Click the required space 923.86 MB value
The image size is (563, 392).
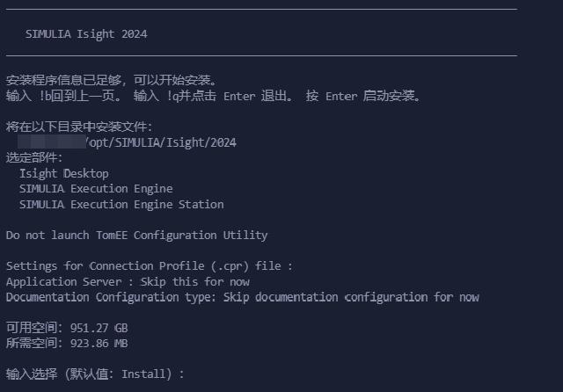tap(99, 344)
